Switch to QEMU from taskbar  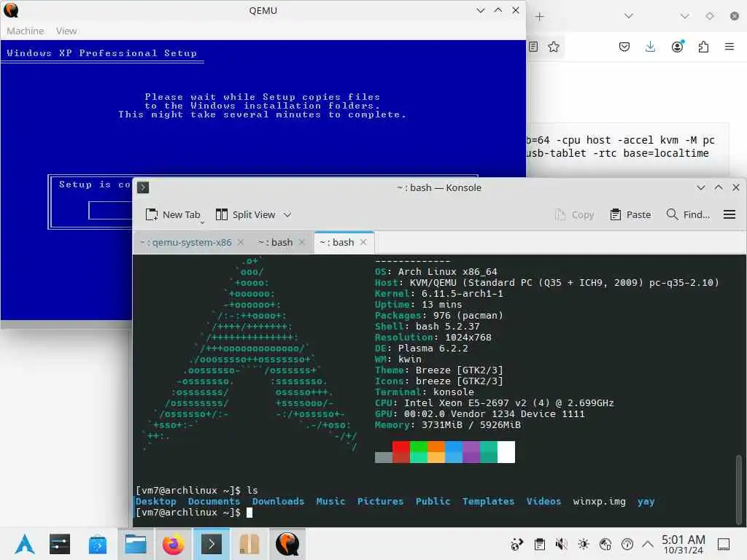coord(287,544)
